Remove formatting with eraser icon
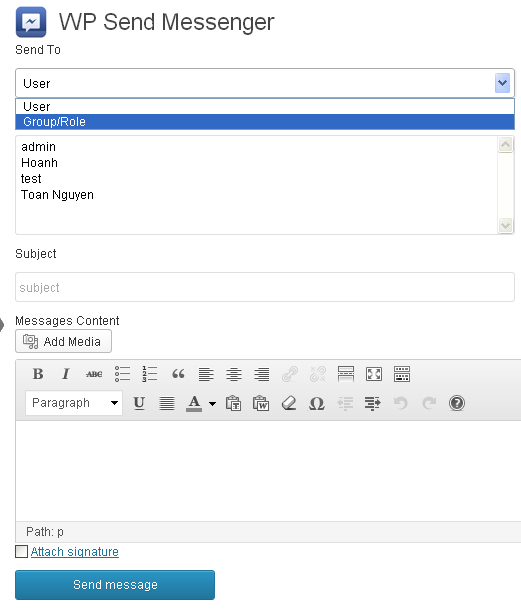521x612 pixels. pos(289,403)
